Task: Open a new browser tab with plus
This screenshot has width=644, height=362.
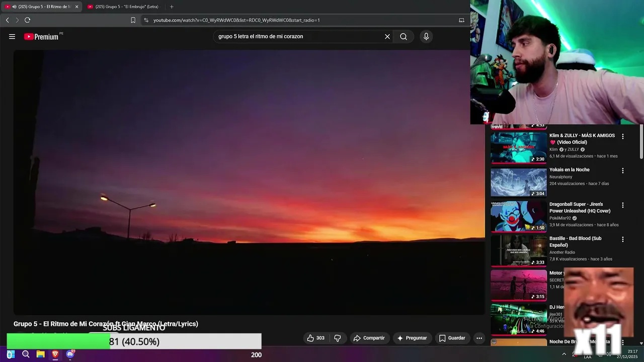Action: point(172,7)
